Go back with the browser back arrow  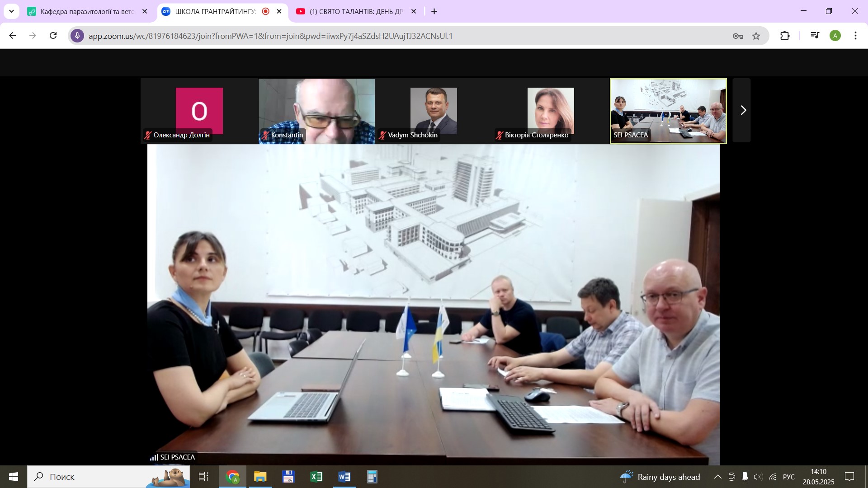(13, 36)
